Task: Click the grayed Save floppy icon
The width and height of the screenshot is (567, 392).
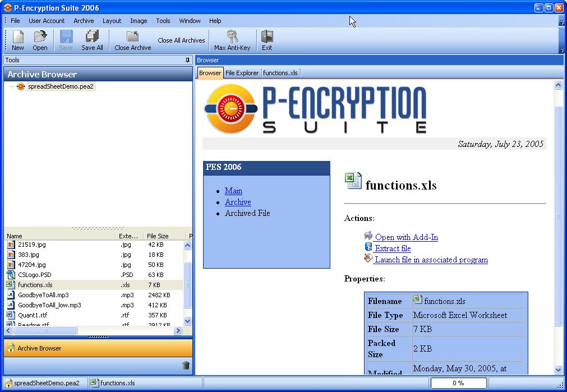Action: [66, 37]
